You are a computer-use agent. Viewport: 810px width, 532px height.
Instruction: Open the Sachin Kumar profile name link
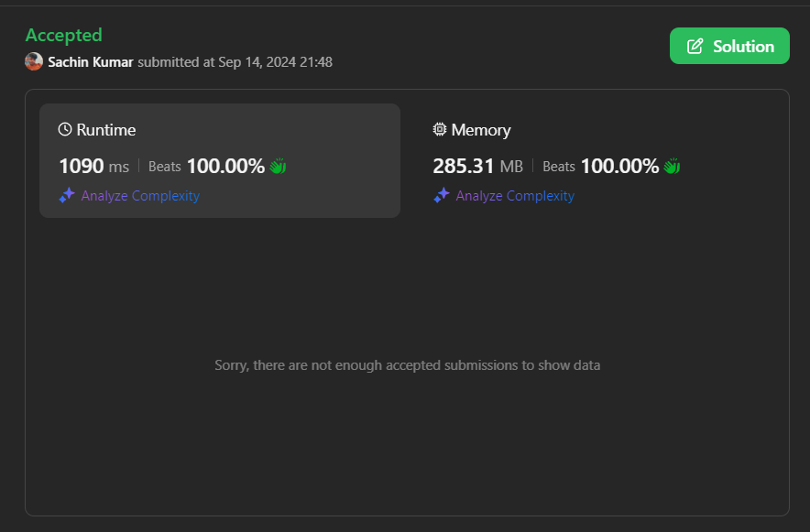click(91, 61)
